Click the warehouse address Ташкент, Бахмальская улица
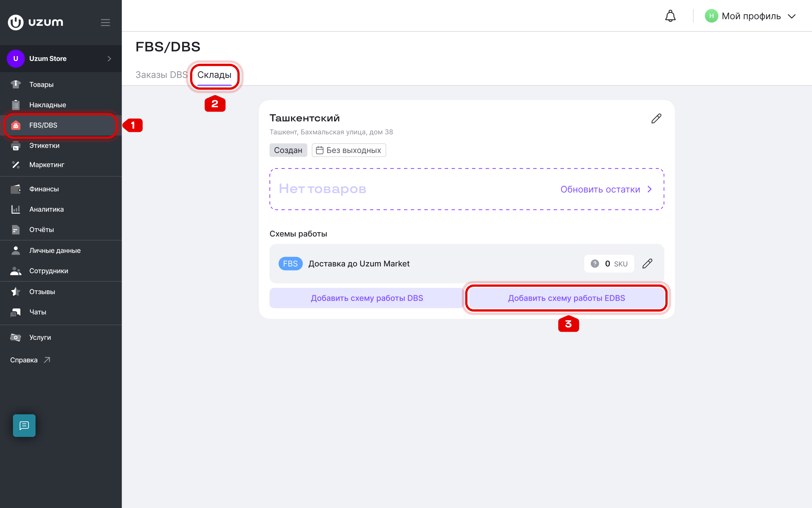 coord(331,132)
